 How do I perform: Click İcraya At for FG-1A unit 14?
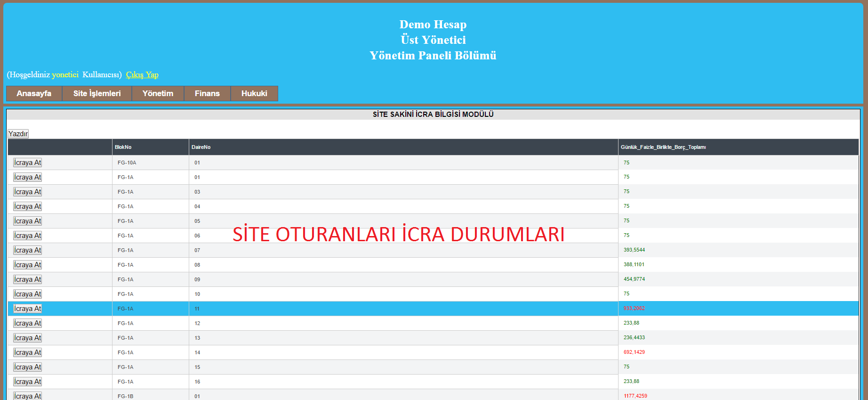click(x=28, y=352)
